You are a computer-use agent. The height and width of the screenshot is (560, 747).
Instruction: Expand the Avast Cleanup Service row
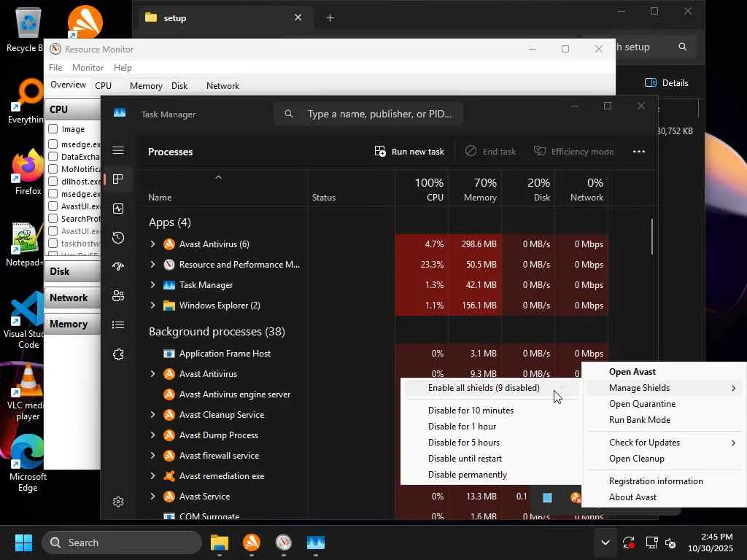coord(152,415)
